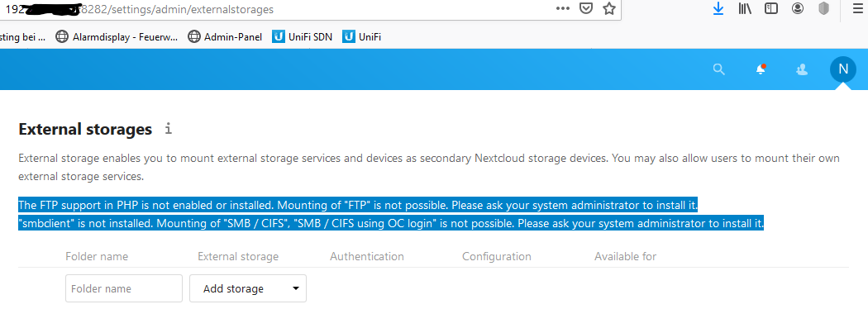Open the Firefox hamburger menu
This screenshot has width=868, height=309.
coord(859,9)
